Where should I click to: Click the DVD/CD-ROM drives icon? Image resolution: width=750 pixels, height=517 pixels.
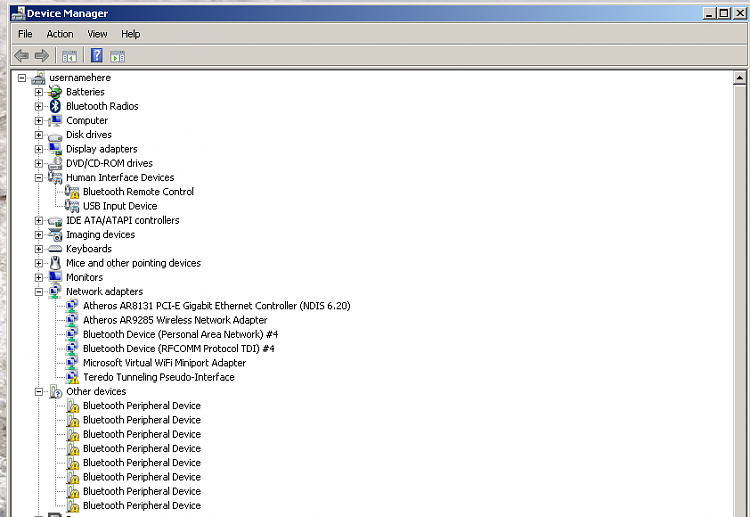(55, 164)
